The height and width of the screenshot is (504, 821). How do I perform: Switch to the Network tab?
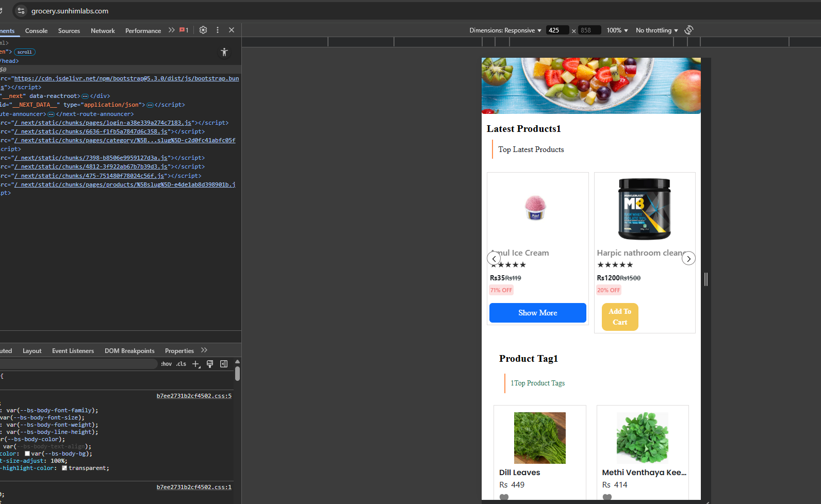(103, 31)
